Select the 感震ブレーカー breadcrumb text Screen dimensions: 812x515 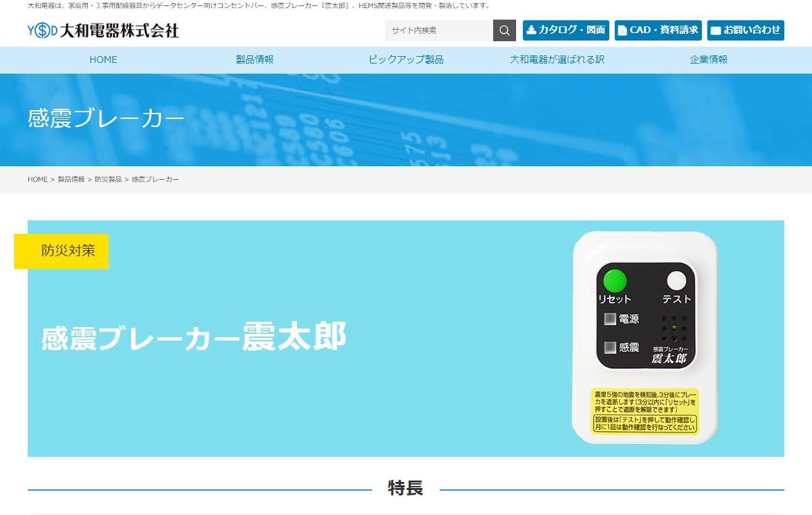155,180
